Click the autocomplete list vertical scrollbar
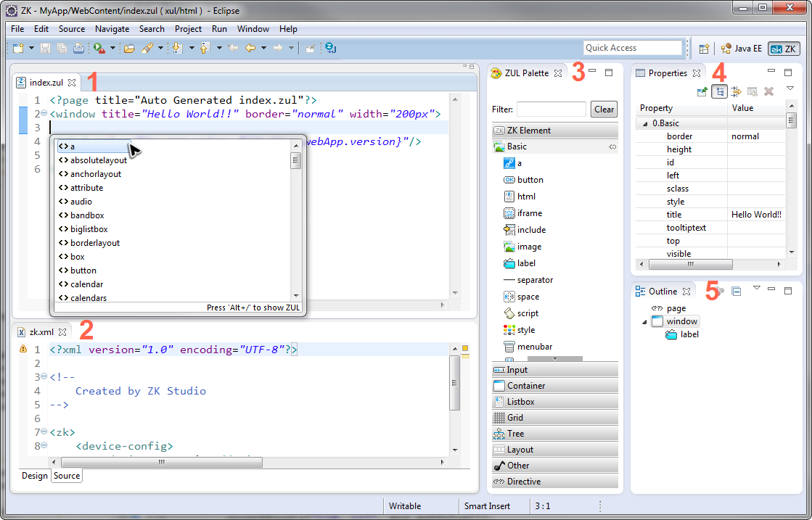Image resolution: width=812 pixels, height=520 pixels. [296, 220]
